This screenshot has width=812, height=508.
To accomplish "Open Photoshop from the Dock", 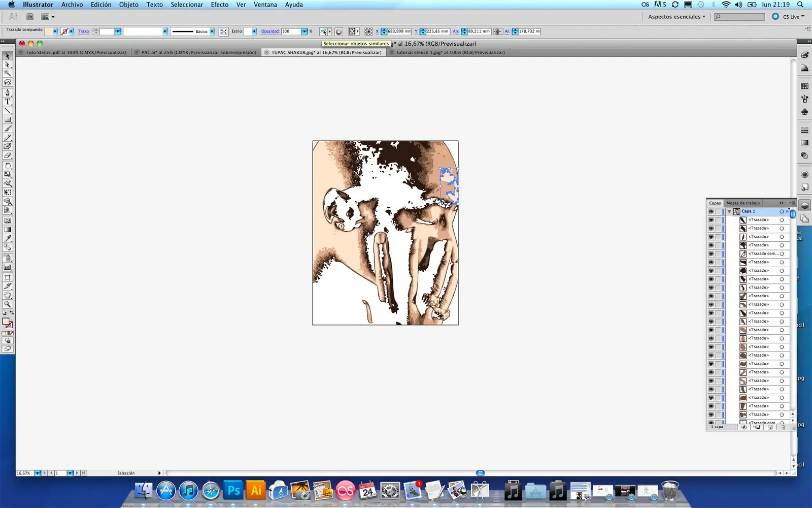I will (x=233, y=491).
